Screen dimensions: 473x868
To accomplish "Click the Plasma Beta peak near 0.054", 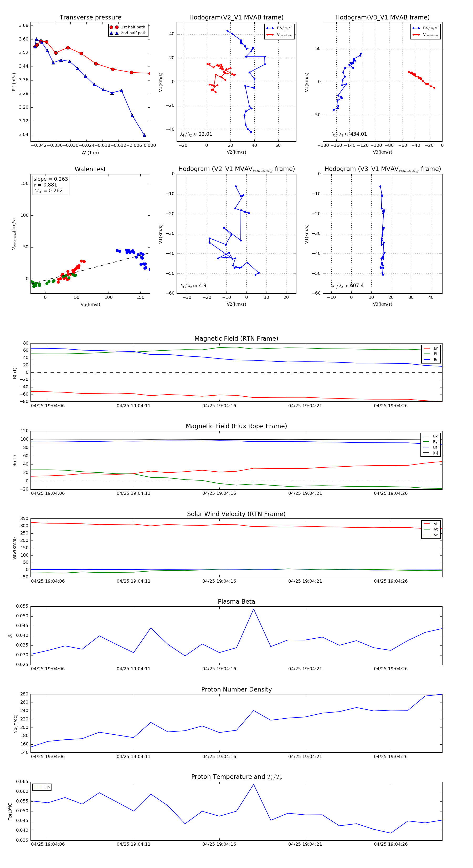I will 254,609.
